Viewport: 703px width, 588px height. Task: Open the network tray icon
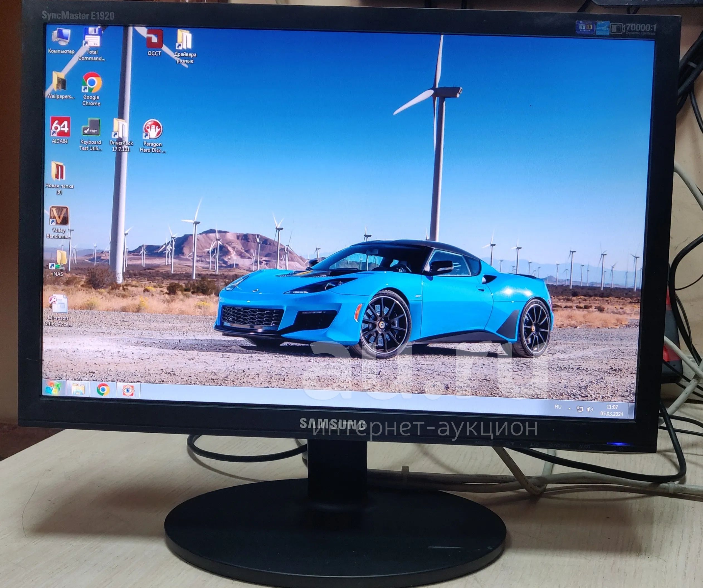click(580, 409)
